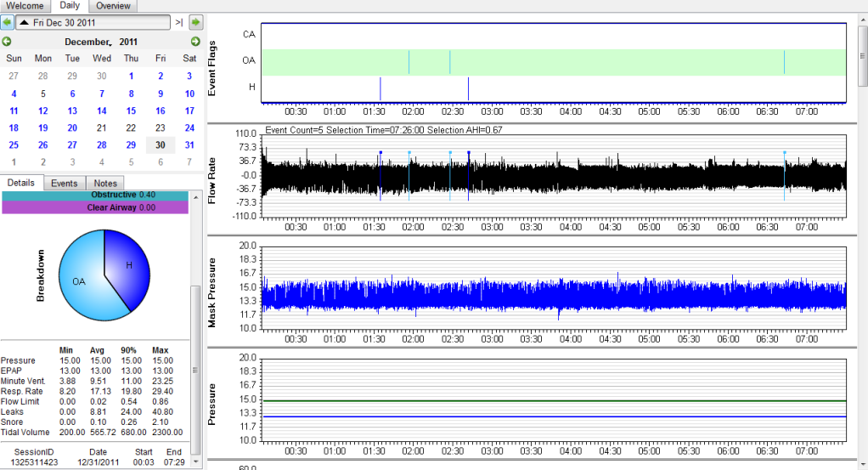Pick December 31 in the calendar
Image resolution: width=868 pixels, height=470 pixels.
click(x=189, y=144)
